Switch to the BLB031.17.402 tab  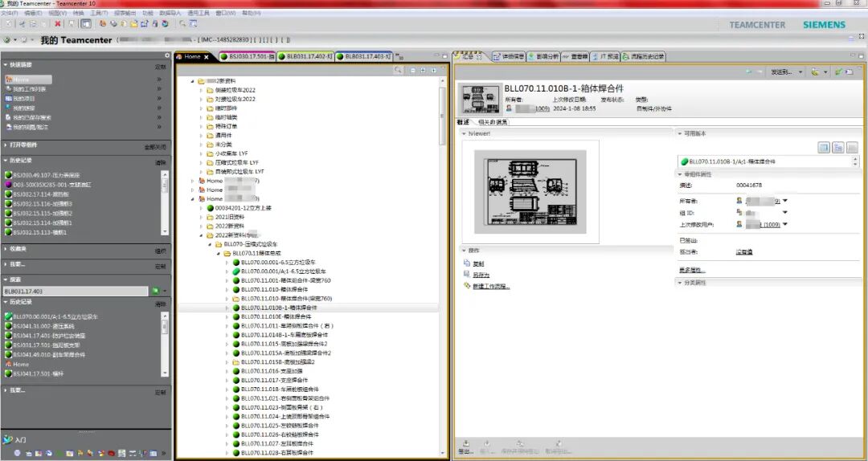305,56
